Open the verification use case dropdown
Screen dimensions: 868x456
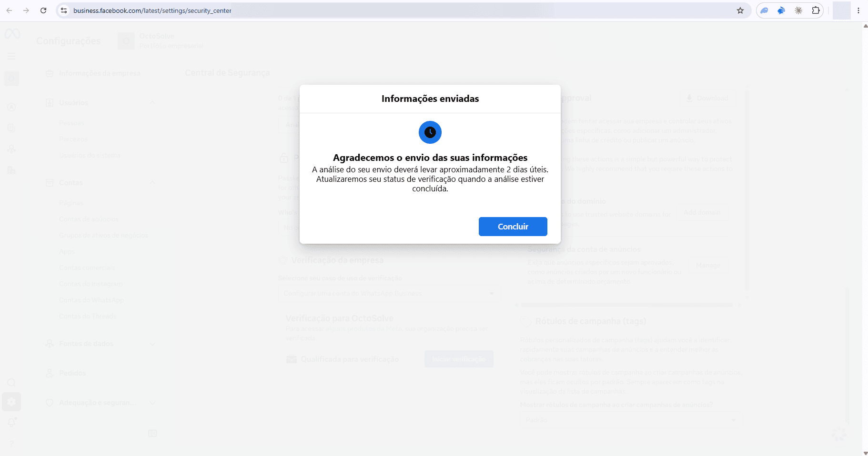click(389, 293)
